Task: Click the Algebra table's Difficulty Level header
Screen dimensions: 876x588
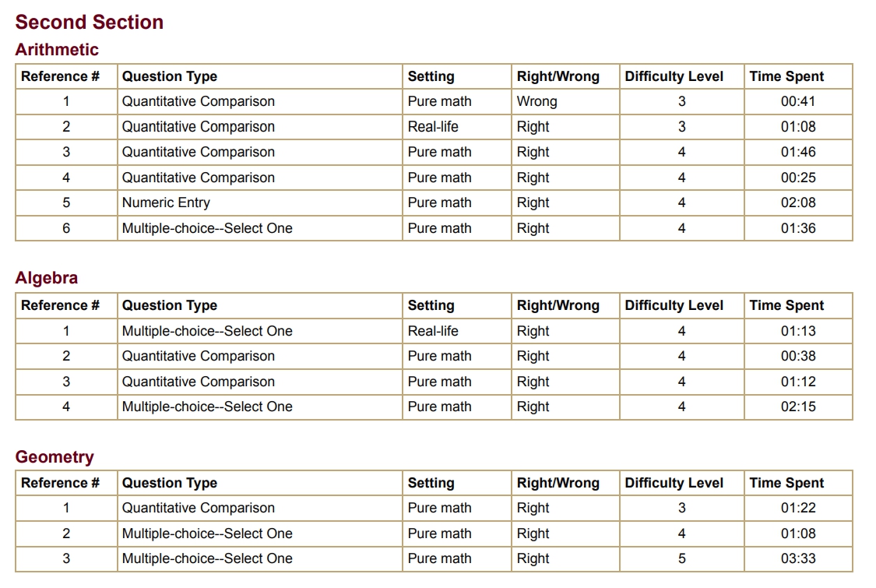Action: [x=674, y=305]
